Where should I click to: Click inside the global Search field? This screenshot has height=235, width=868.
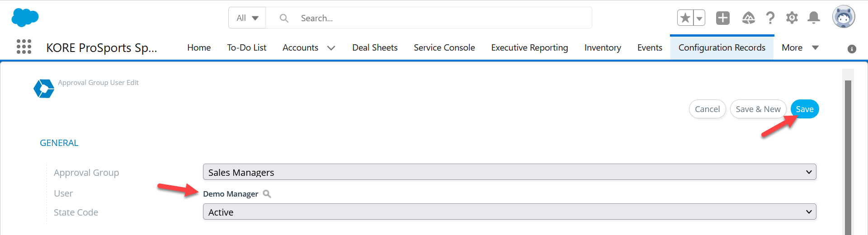pos(429,18)
